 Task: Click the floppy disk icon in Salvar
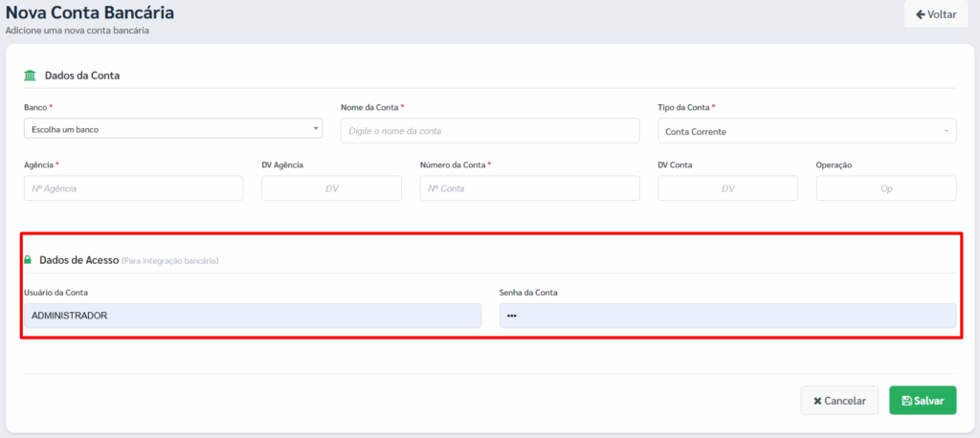point(906,401)
